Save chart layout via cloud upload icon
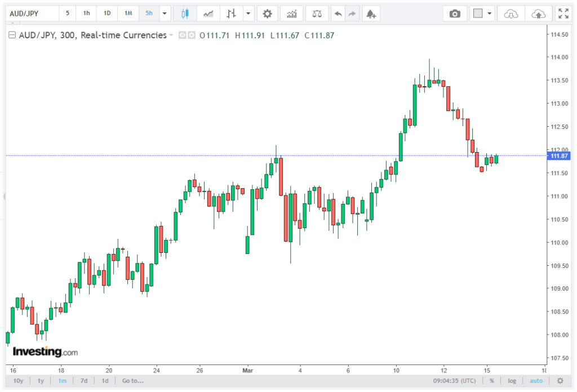 (x=538, y=14)
